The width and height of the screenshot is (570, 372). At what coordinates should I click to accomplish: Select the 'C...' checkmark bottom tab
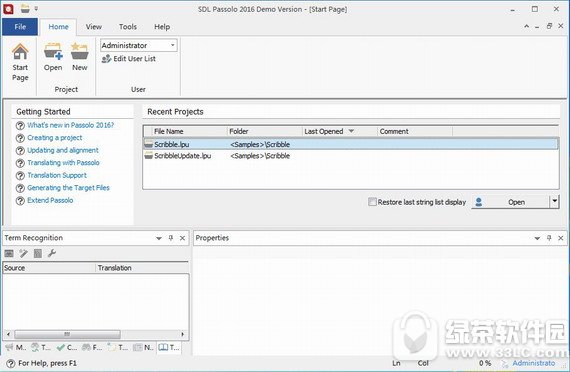67,347
